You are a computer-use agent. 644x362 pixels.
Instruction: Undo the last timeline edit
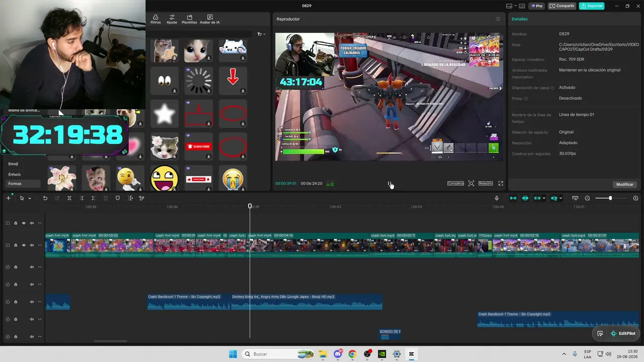(45, 198)
